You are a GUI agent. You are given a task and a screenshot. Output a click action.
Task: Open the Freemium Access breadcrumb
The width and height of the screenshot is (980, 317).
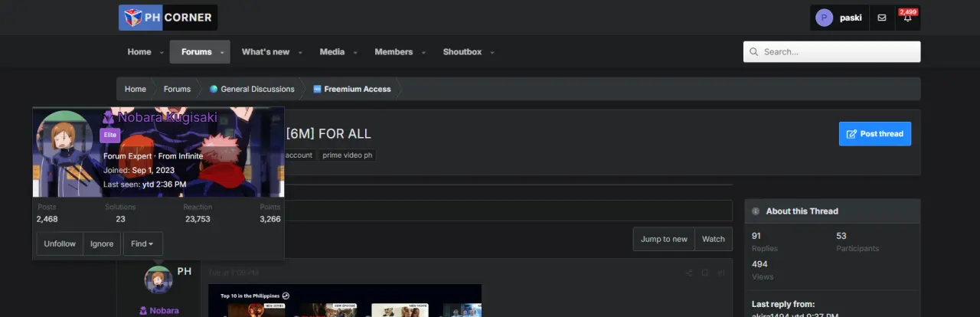pyautogui.click(x=358, y=89)
